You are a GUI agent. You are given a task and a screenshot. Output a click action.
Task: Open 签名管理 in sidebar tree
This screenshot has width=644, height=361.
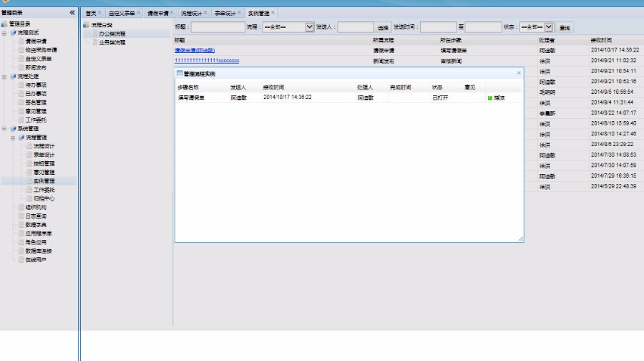tap(36, 102)
